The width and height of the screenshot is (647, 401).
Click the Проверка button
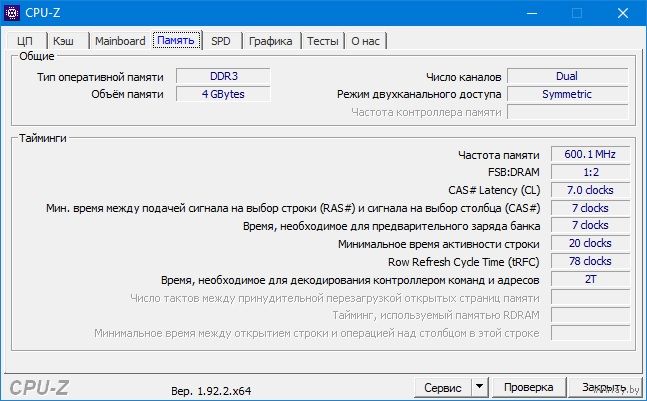[x=529, y=387]
